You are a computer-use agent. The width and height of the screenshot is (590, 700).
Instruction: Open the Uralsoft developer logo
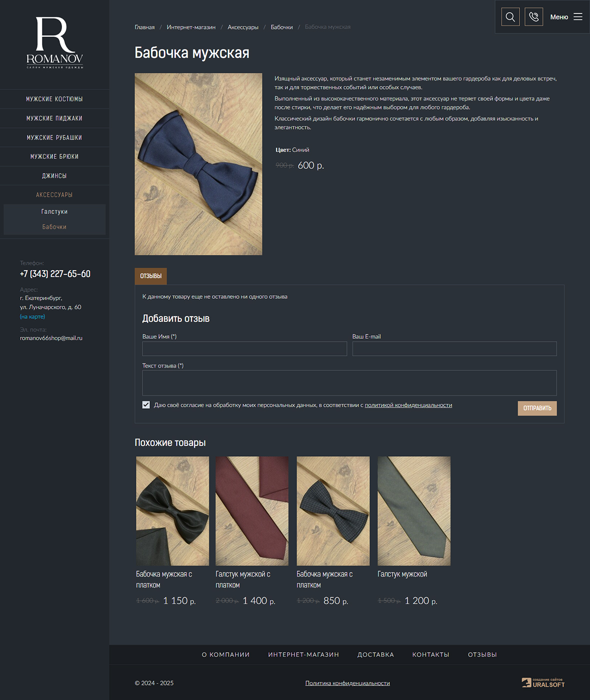click(x=543, y=683)
